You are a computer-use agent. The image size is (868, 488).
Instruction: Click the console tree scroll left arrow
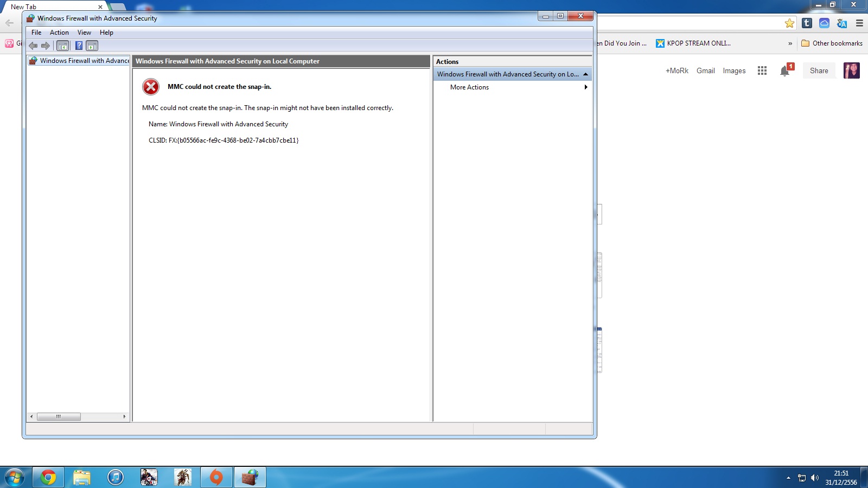[x=31, y=416]
